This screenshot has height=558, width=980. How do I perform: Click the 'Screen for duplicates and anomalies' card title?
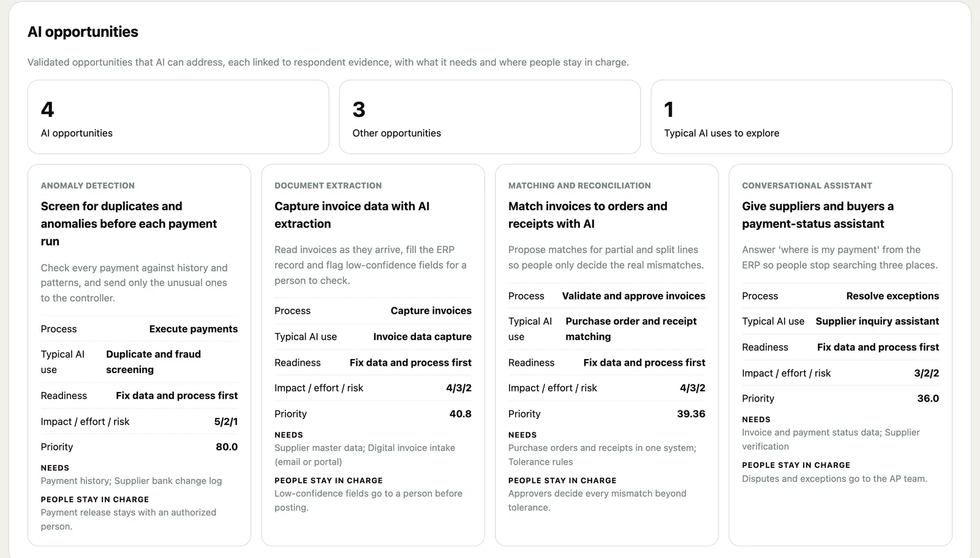pos(129,224)
